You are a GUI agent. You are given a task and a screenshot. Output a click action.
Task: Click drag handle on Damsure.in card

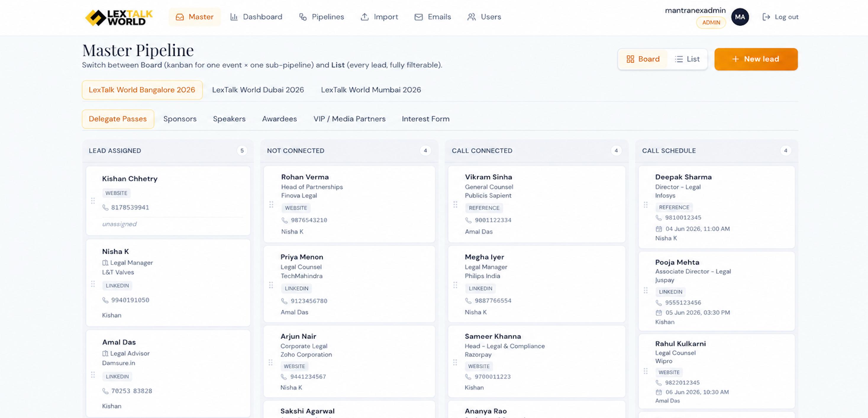(93, 375)
